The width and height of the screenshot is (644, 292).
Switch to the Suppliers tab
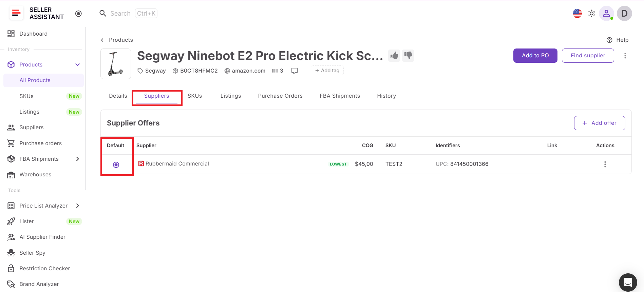point(157,96)
